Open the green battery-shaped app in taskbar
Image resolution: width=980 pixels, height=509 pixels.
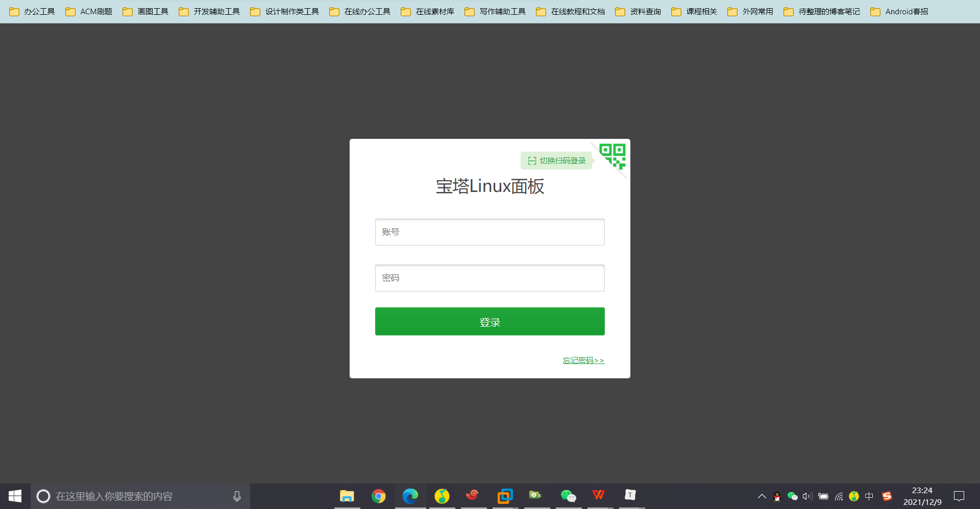coord(535,495)
